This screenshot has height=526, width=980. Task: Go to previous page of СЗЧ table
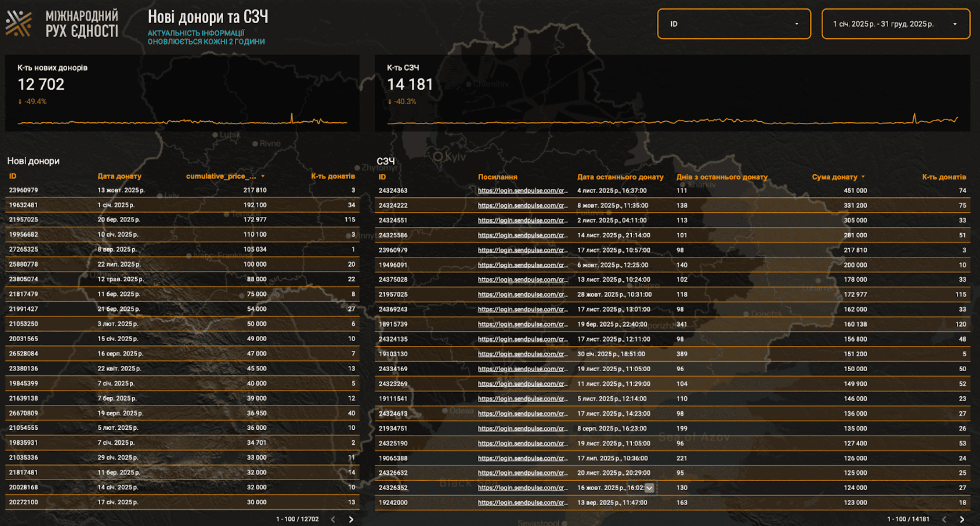coord(944,519)
